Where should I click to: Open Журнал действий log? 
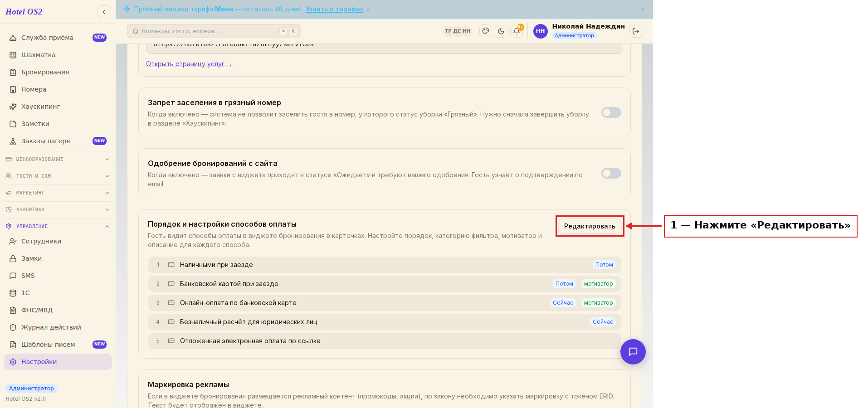point(58,327)
